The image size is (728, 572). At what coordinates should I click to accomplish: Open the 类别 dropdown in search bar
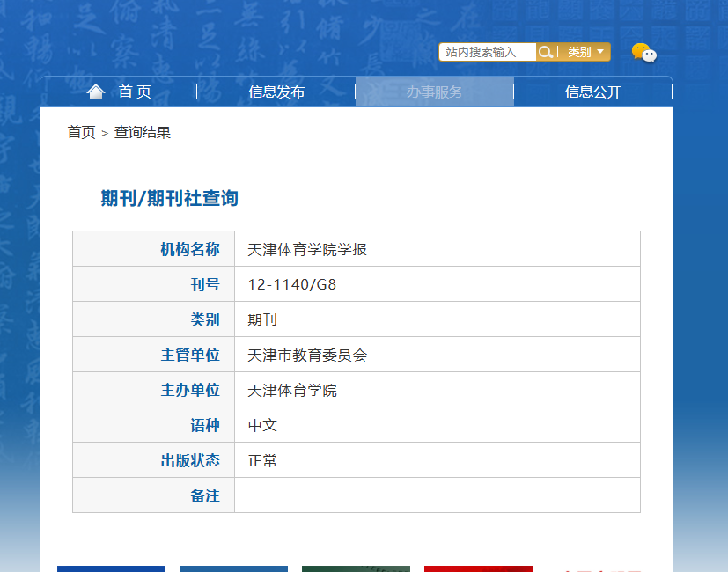585,52
